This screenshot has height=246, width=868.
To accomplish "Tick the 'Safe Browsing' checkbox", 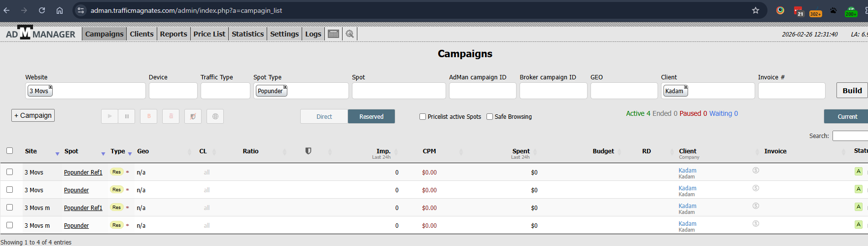I will point(489,117).
